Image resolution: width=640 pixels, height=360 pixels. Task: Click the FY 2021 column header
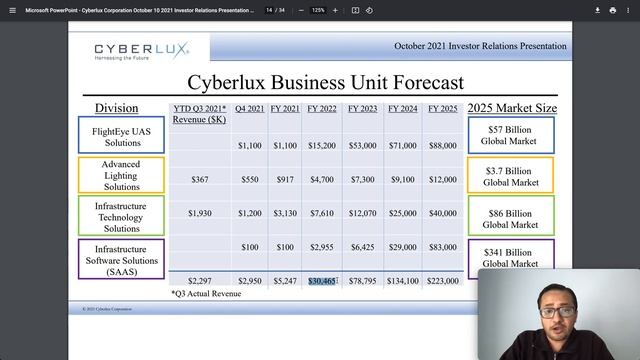[285, 109]
